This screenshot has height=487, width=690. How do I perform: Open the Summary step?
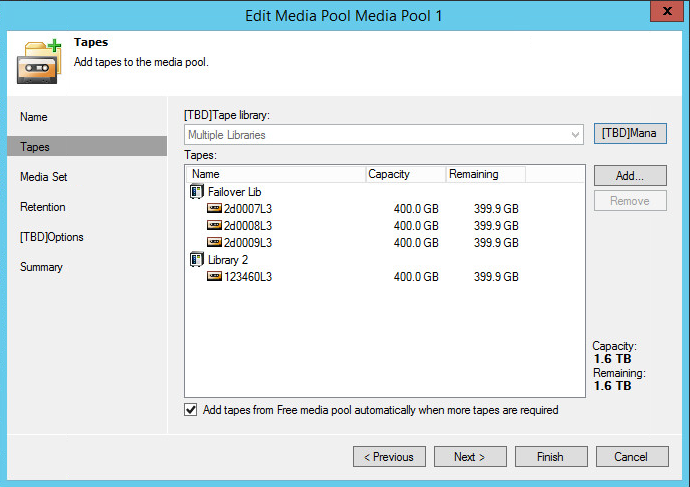[x=41, y=267]
